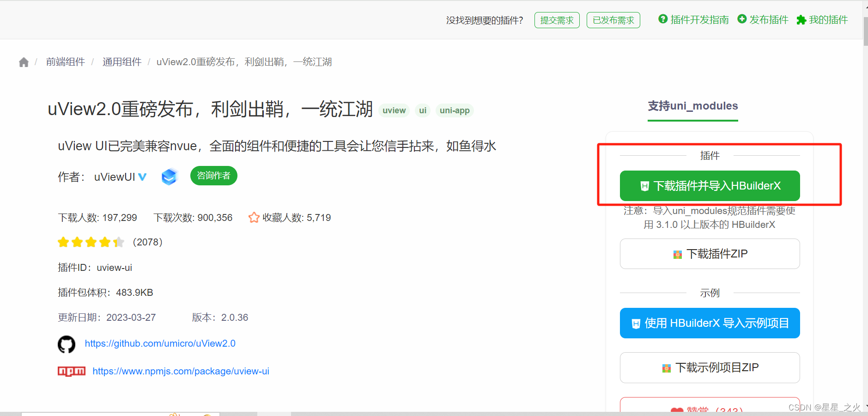The height and width of the screenshot is (416, 868).
Task: Click the 我的插件 puzzle icon
Action: [x=801, y=19]
